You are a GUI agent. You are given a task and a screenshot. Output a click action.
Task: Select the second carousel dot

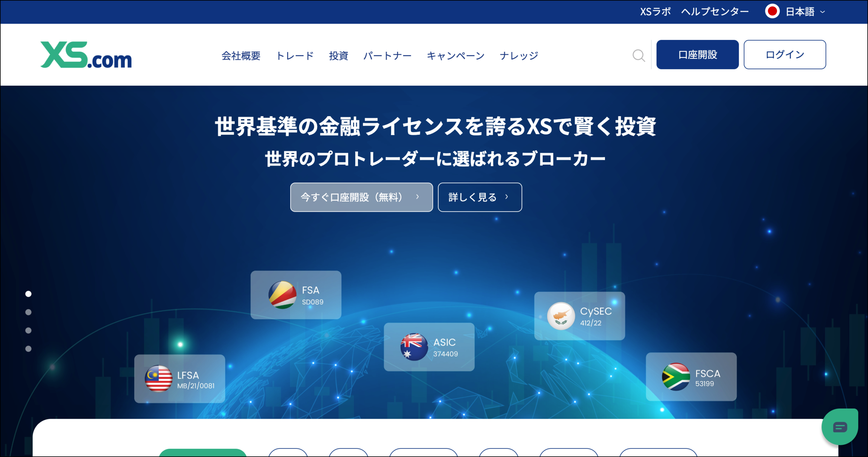28,312
